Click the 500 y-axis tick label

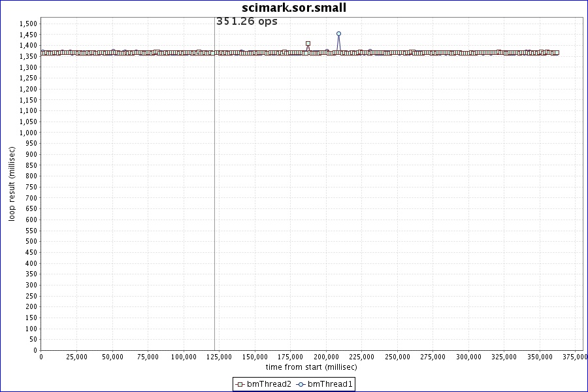click(x=31, y=241)
